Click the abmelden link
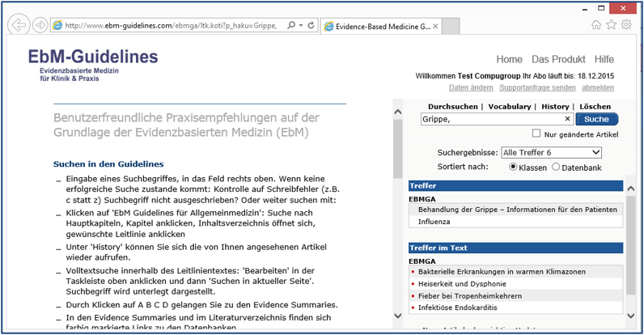644x335 pixels. click(598, 87)
